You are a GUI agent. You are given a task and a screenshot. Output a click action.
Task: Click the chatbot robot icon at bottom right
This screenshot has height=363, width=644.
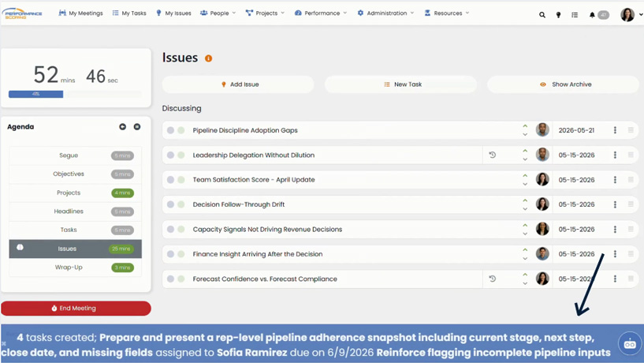tap(630, 344)
